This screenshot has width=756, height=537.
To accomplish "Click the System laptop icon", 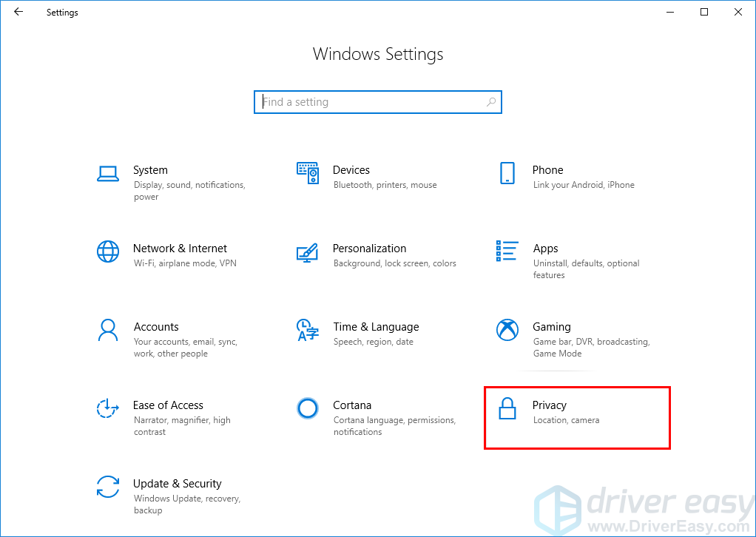I will 108,174.
